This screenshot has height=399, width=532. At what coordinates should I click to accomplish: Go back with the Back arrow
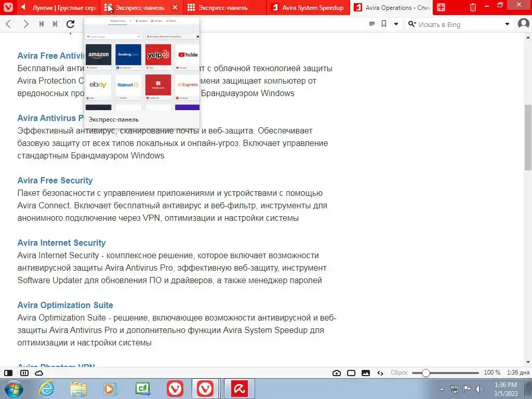pos(8,24)
